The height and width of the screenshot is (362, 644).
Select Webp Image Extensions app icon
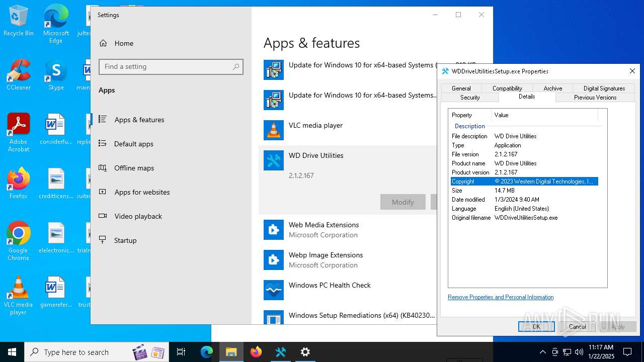coord(274,259)
